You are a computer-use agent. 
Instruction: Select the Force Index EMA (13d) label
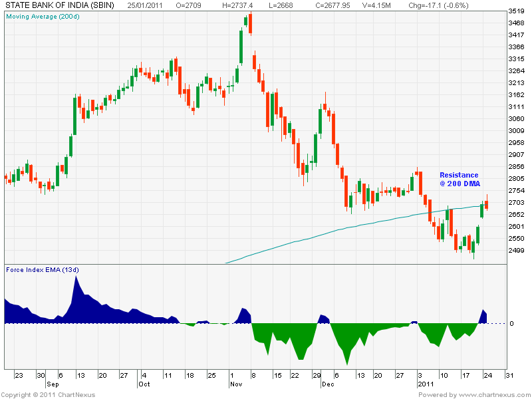click(x=43, y=270)
